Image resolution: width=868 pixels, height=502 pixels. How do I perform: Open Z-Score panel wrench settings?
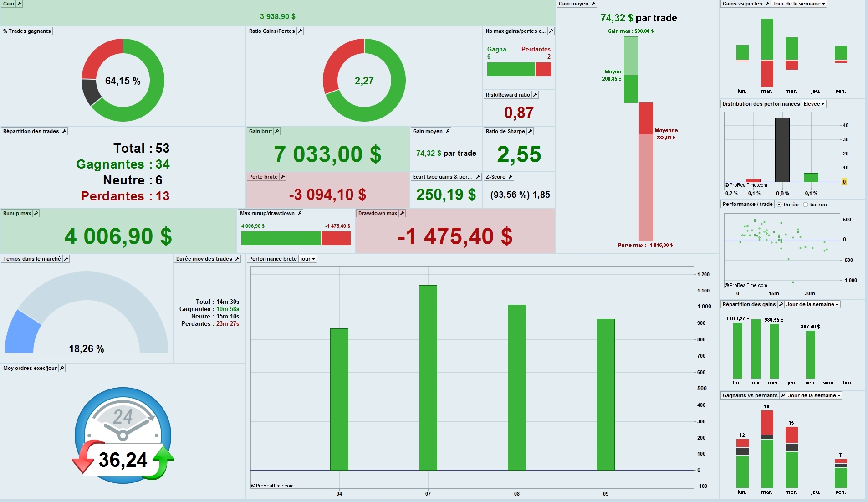coord(511,177)
